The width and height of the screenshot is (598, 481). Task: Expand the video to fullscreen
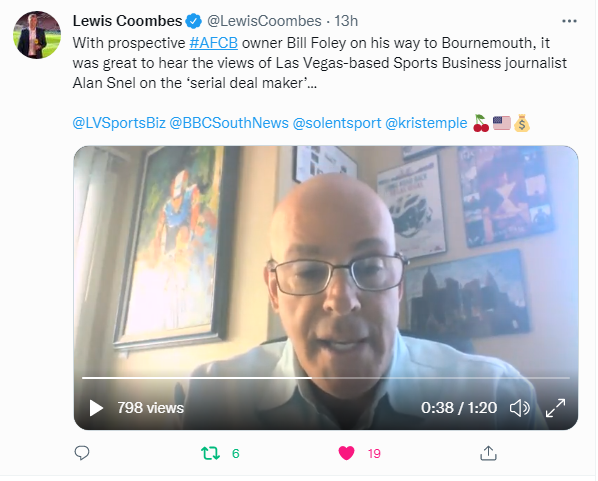click(555, 408)
